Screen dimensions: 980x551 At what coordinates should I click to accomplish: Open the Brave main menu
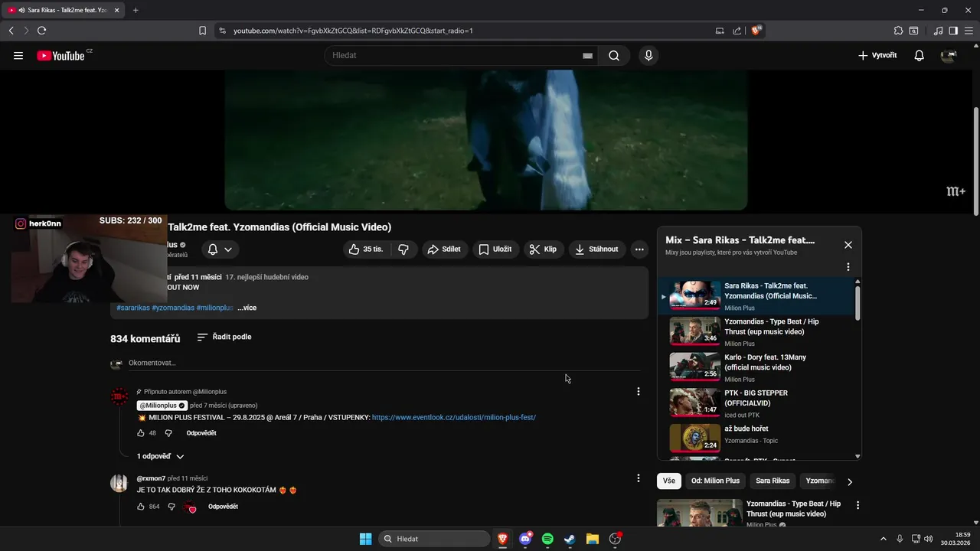coord(969,31)
